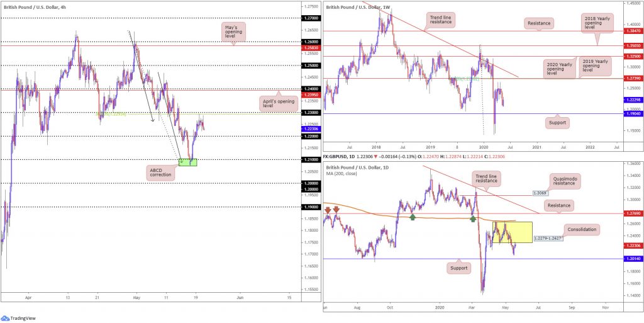This screenshot has height=323, width=644.
Task: Select the ABCD correction callout
Action: tap(162, 173)
